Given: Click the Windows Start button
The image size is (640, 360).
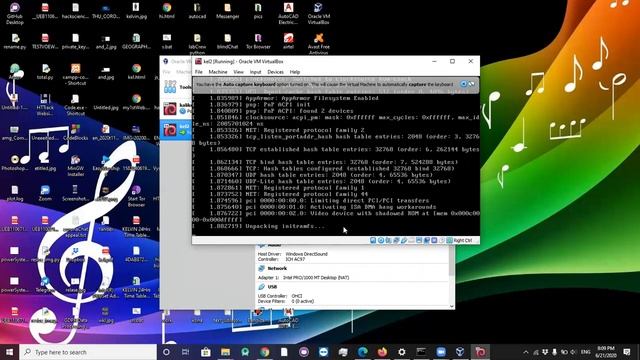Looking at the screenshot, I should click(9, 352).
